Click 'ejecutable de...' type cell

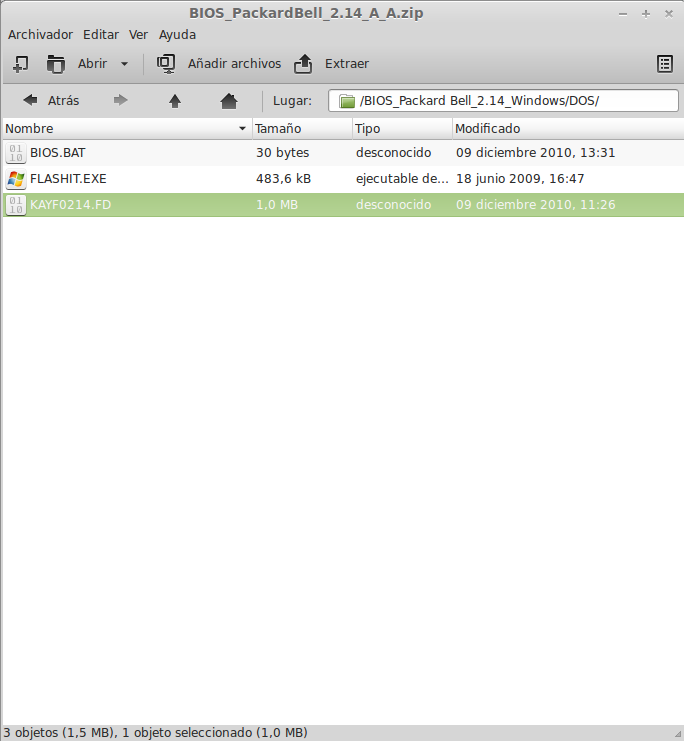[x=402, y=179]
